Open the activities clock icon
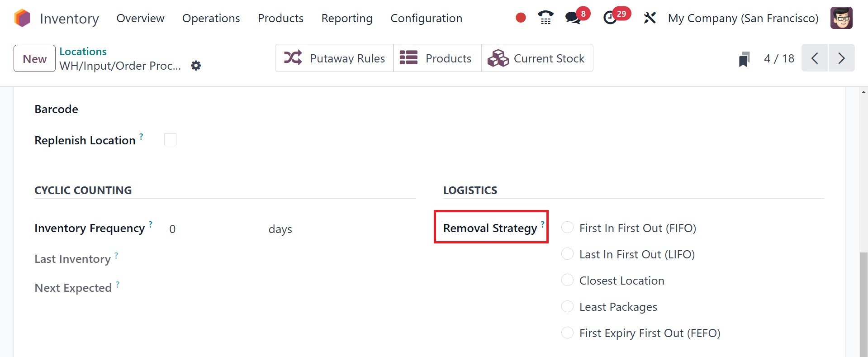Screen dimensions: 868x357 pos(610,18)
